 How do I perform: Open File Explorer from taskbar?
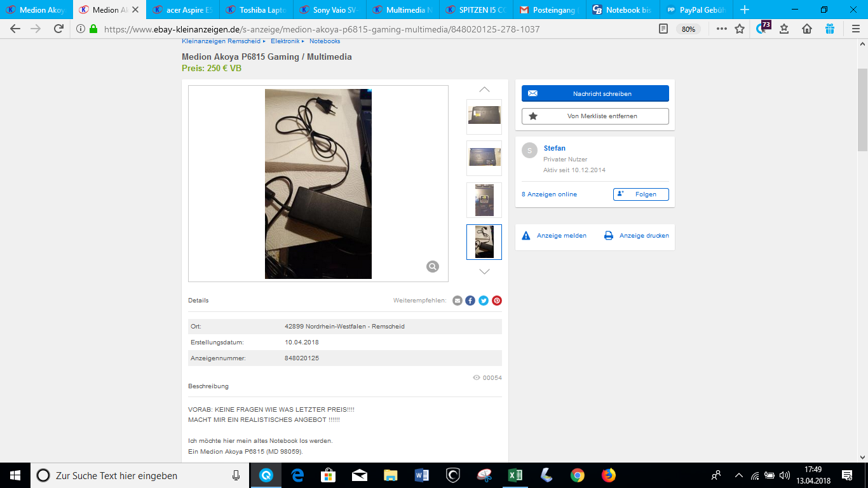(x=391, y=475)
